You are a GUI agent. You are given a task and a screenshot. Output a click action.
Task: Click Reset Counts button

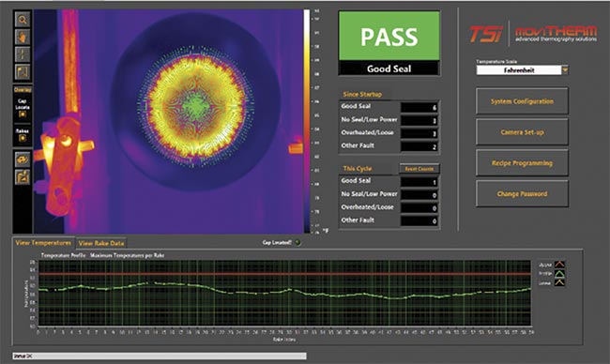pos(419,169)
